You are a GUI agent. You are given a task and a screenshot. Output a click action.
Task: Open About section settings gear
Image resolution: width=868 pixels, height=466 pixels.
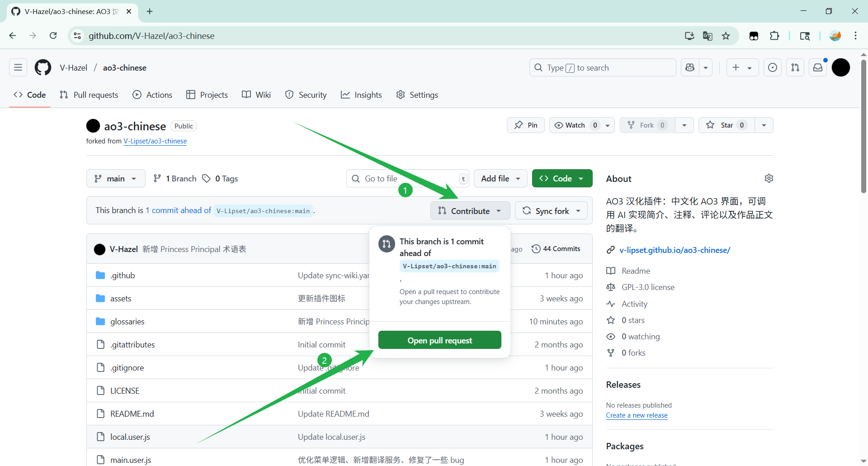click(769, 178)
